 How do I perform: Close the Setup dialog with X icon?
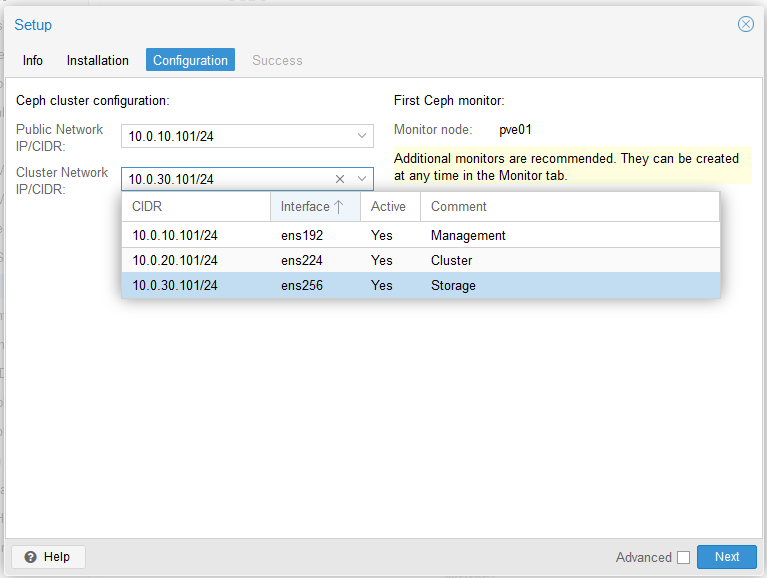pyautogui.click(x=745, y=24)
